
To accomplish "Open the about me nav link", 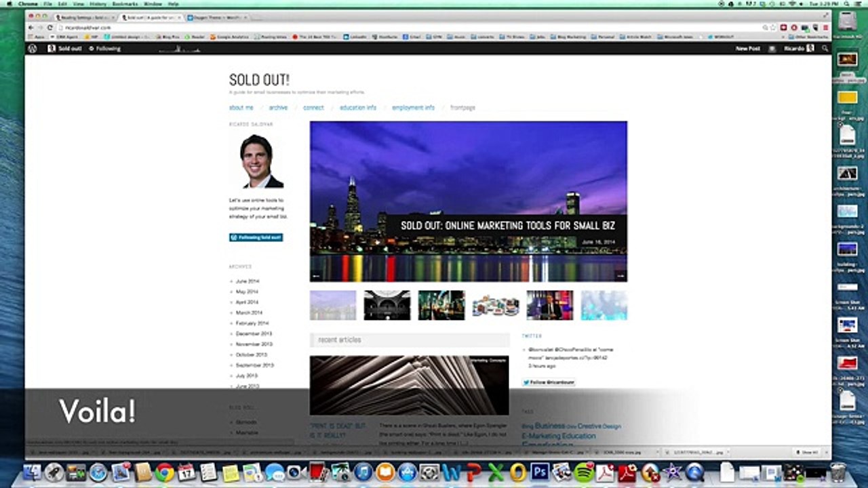I will click(x=241, y=108).
